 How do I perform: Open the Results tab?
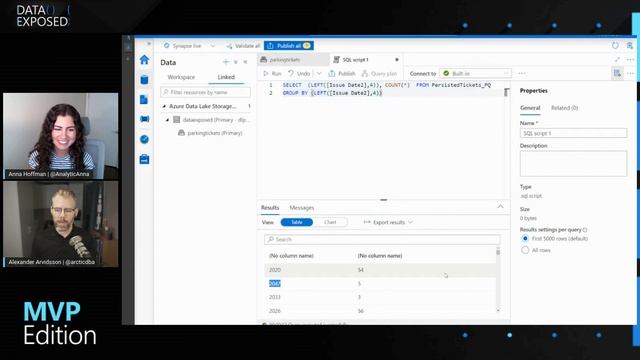click(270, 208)
